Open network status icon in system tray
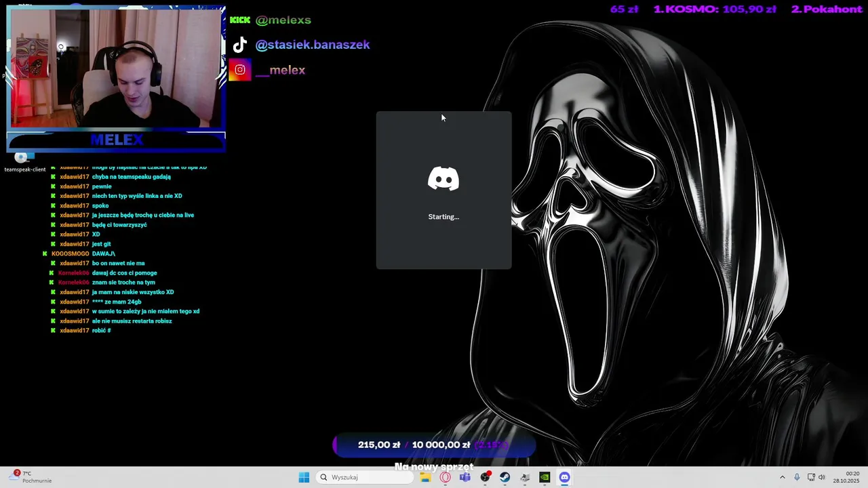868x488 pixels. [811, 477]
